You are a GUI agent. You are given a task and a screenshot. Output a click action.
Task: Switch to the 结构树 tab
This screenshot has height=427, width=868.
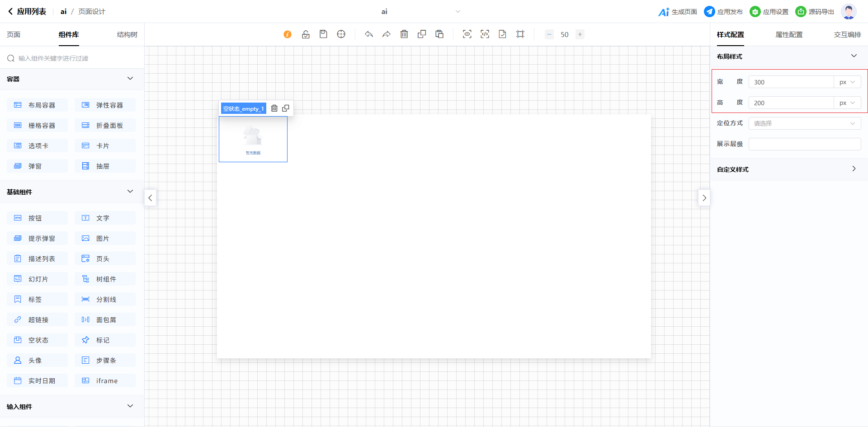click(x=127, y=35)
